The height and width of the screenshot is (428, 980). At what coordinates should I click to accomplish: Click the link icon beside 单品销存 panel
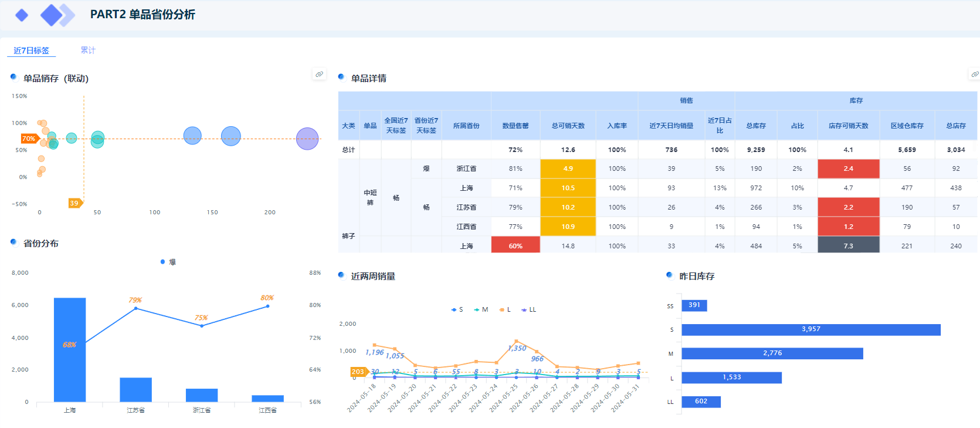tap(319, 75)
